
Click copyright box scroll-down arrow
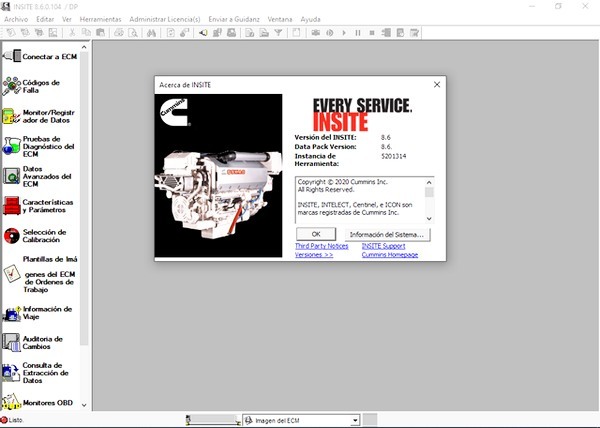pyautogui.click(x=429, y=218)
